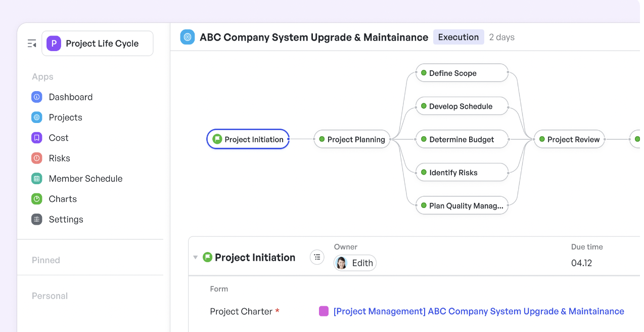Image resolution: width=644 pixels, height=332 pixels.
Task: Open the [Project Management] ABC Company charter link
Action: (x=479, y=311)
